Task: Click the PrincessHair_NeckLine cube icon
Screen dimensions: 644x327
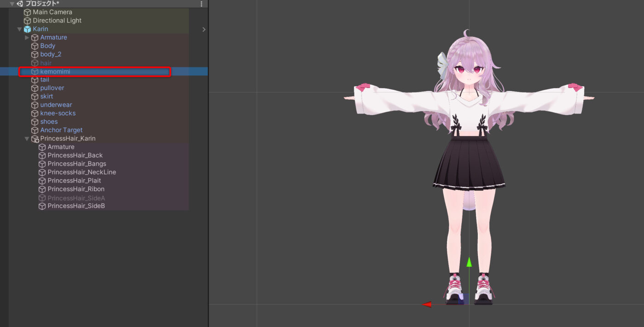Action: point(42,172)
